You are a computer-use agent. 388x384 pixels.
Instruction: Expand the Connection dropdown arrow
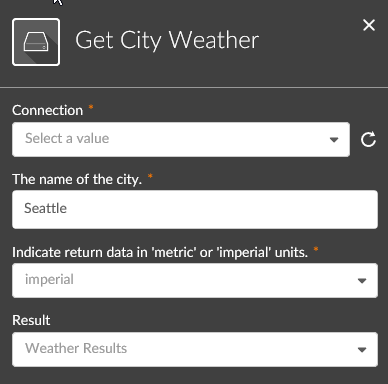click(334, 140)
